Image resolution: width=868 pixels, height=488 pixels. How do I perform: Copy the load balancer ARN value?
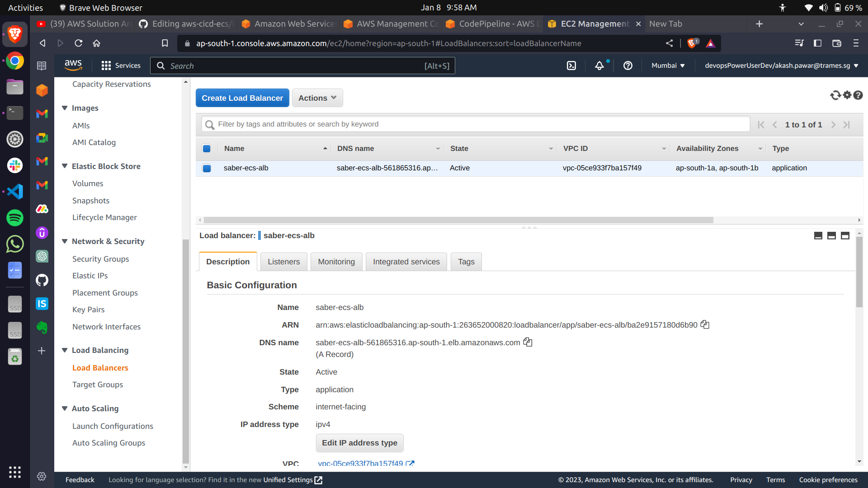click(x=705, y=324)
